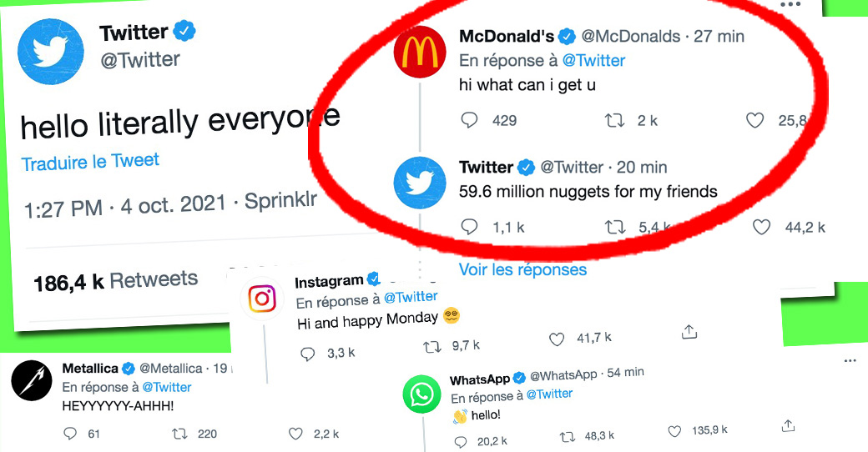
Task: Open the @Twitter mention in Metallica's reply
Action: coord(167,387)
